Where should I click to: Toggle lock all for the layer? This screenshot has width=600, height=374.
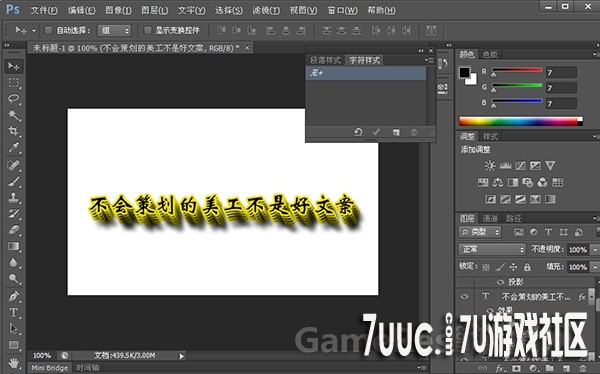pos(527,267)
